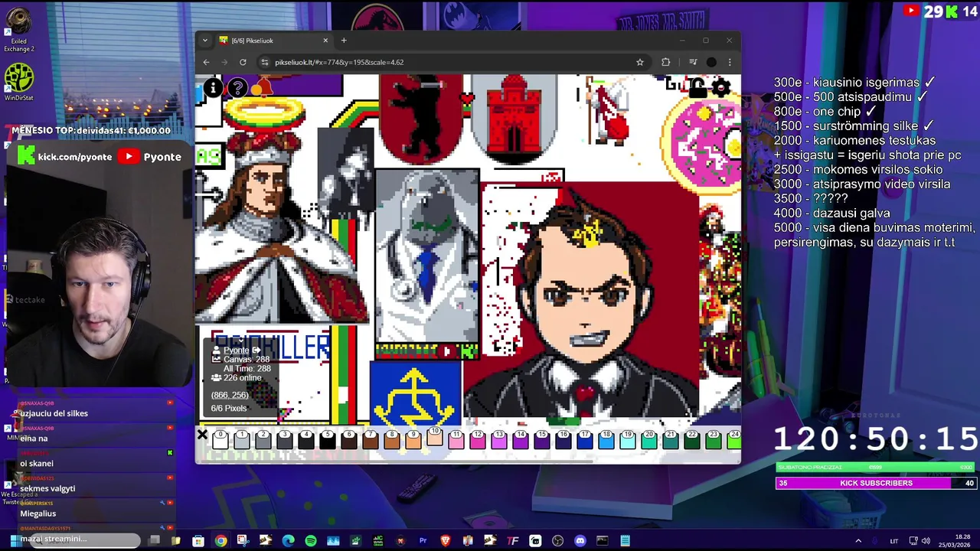This screenshot has width=980, height=551.
Task: Open Discord from the taskbar
Action: [580, 541]
